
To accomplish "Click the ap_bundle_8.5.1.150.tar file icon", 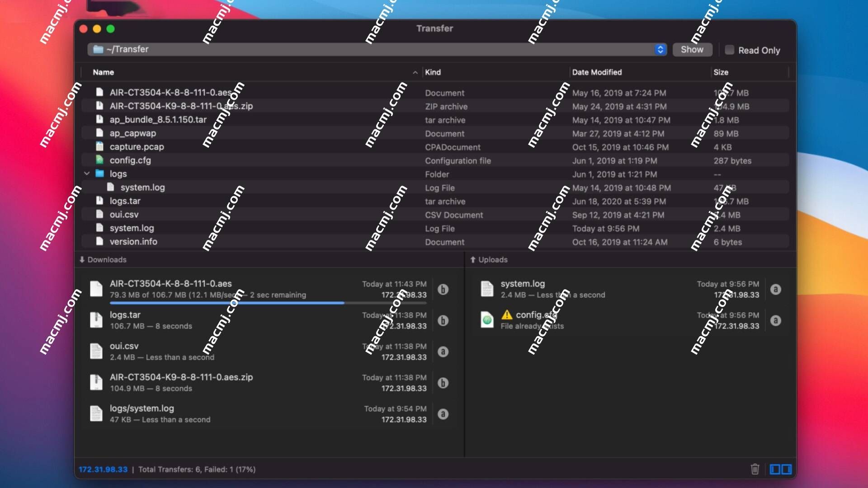I will (x=100, y=119).
